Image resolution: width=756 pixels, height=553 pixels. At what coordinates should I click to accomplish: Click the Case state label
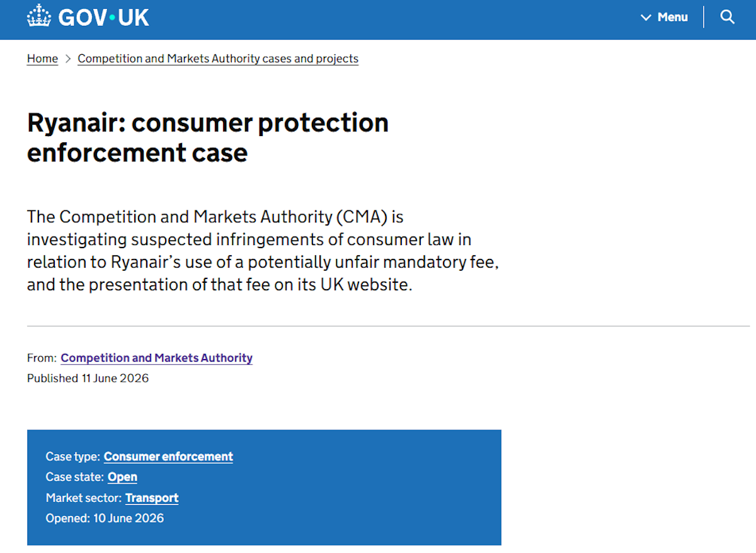75,477
